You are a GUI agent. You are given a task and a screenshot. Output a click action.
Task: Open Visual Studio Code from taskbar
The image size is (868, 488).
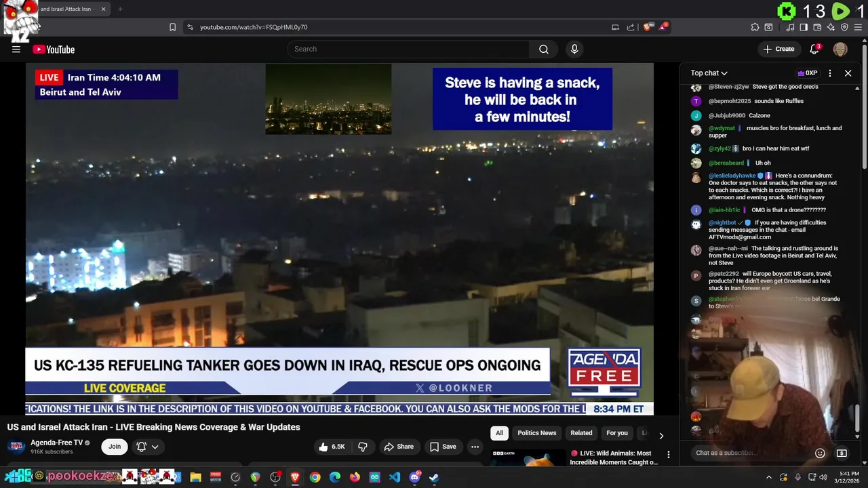(x=395, y=477)
